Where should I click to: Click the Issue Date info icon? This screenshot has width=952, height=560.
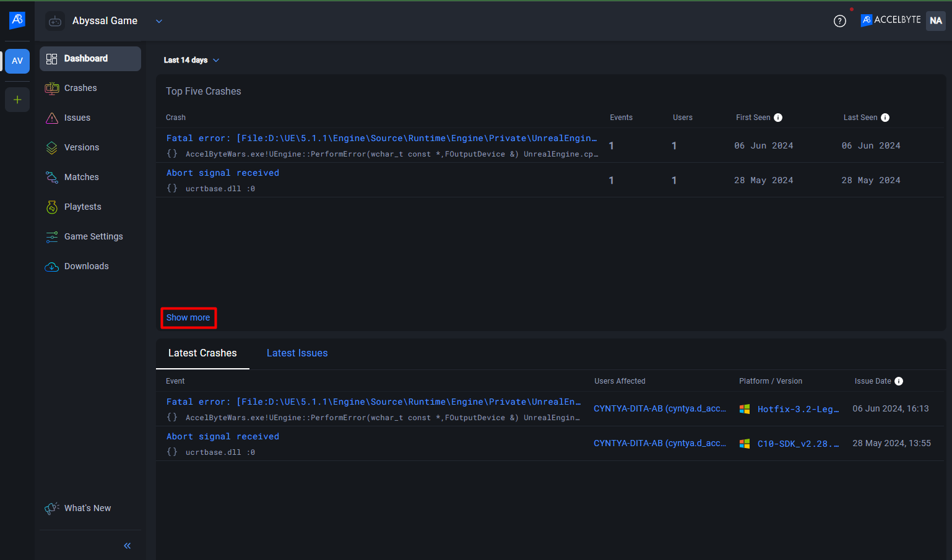[899, 381]
